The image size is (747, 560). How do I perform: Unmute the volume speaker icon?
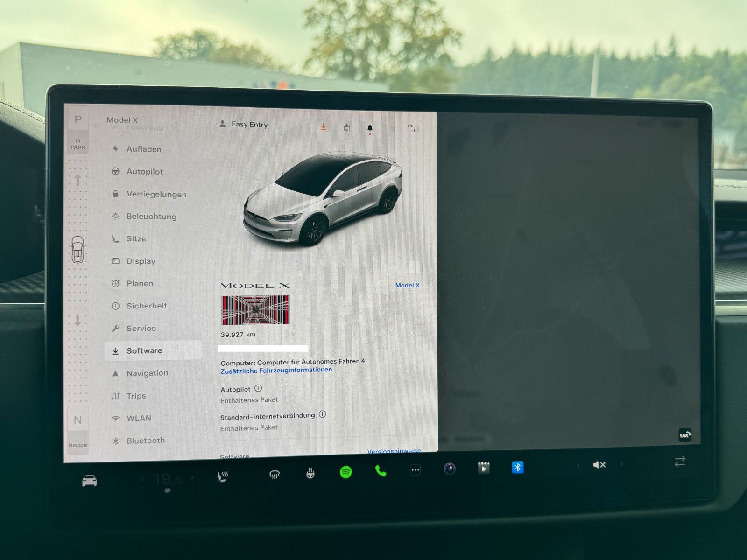pyautogui.click(x=599, y=465)
